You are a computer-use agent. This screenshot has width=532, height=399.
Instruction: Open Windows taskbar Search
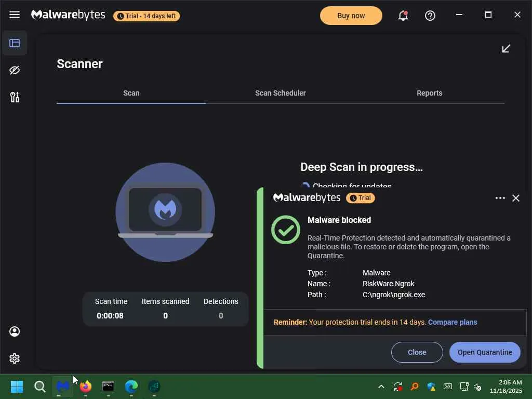39,387
